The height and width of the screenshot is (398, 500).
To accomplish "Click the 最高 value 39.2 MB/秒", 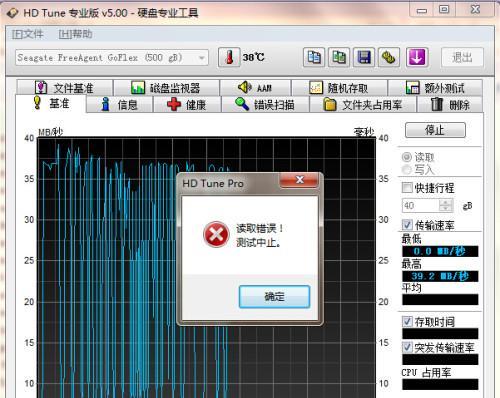I will click(x=440, y=276).
